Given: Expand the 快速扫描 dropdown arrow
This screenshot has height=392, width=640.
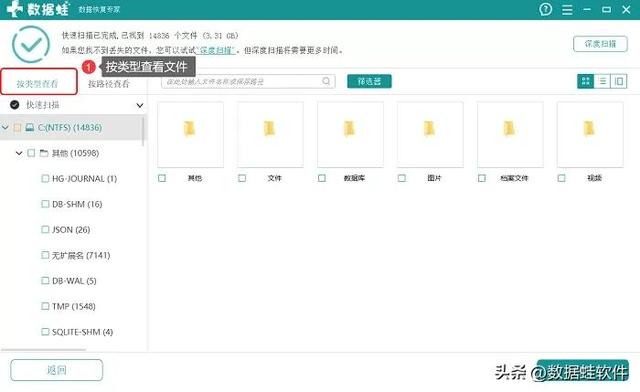Looking at the screenshot, I should (140, 105).
